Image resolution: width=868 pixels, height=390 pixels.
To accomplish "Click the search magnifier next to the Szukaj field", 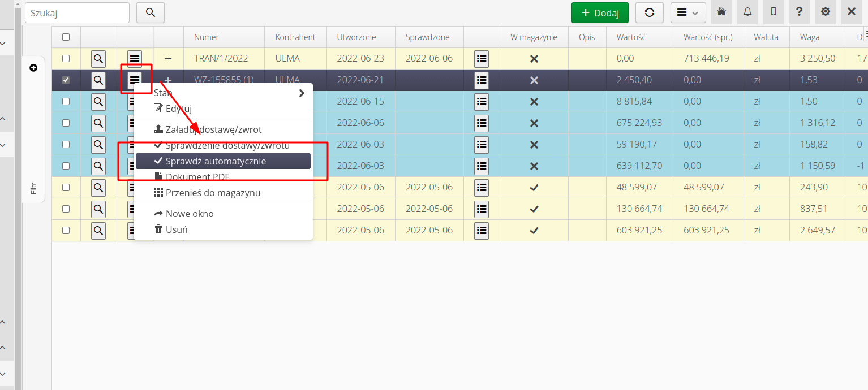I will [x=150, y=12].
